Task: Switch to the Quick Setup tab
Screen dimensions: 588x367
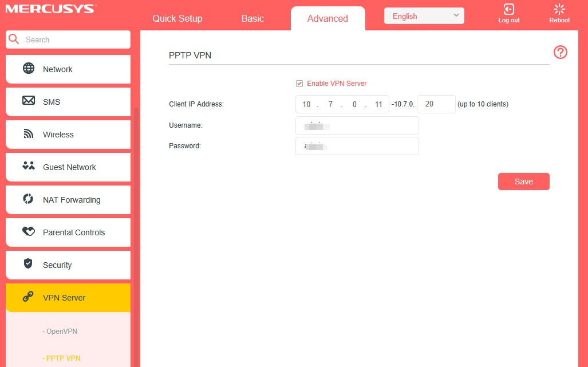Action: (177, 18)
